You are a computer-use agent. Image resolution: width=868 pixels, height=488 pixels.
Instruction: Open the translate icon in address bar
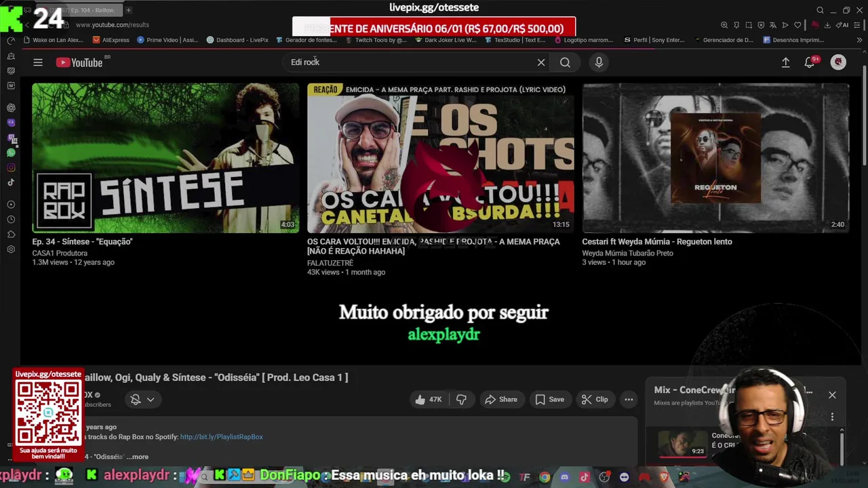[773, 25]
